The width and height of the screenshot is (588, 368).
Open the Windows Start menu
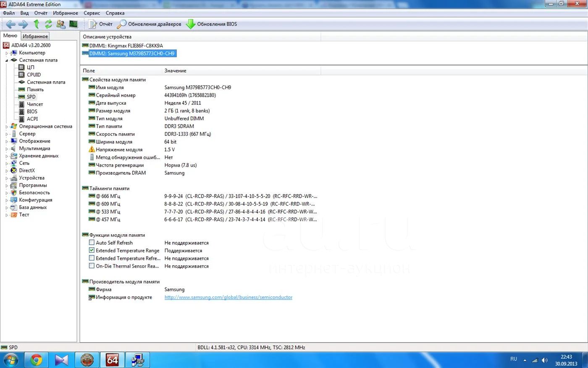pos(10,360)
